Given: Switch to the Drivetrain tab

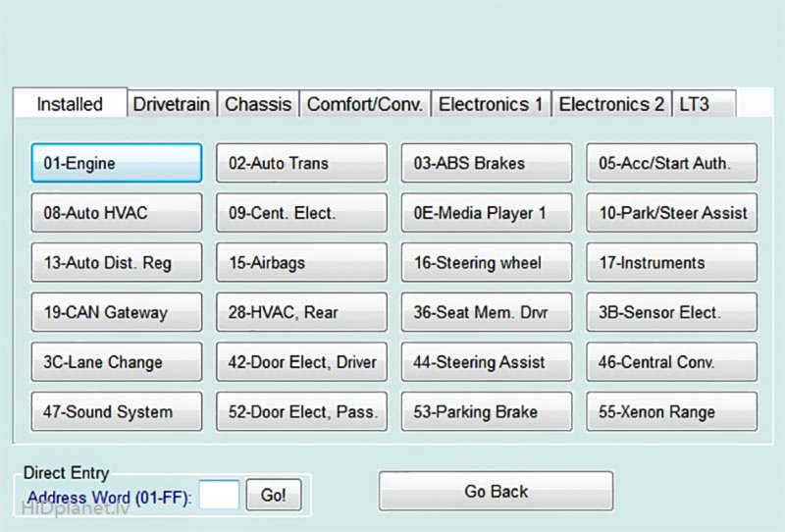Looking at the screenshot, I should [x=172, y=104].
